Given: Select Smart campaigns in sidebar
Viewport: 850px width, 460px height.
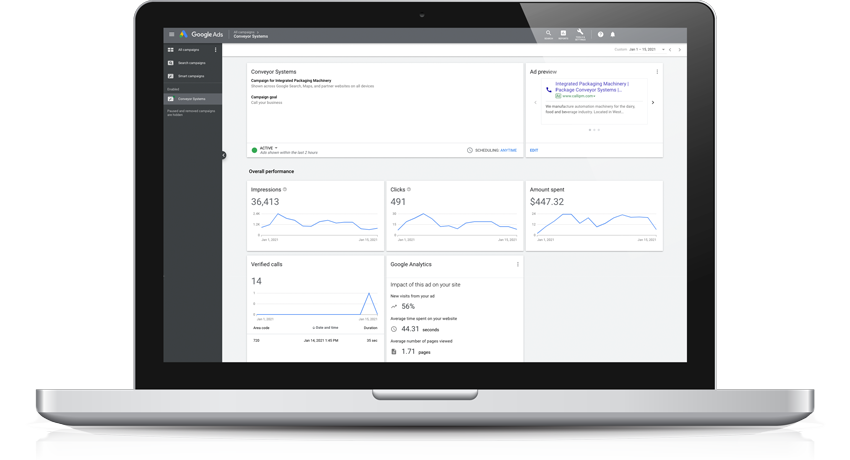Looking at the screenshot, I should point(191,76).
